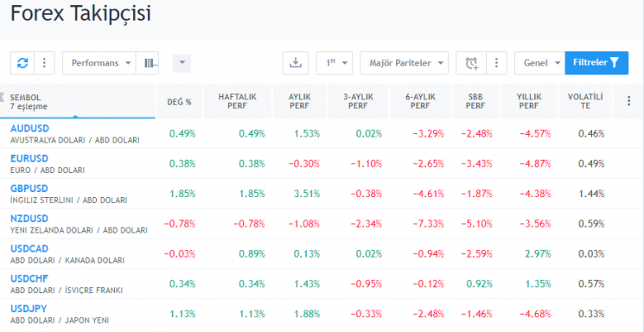Expand Majör Pariteler dropdown
Viewport: 644px width, 332px height.
click(x=405, y=63)
